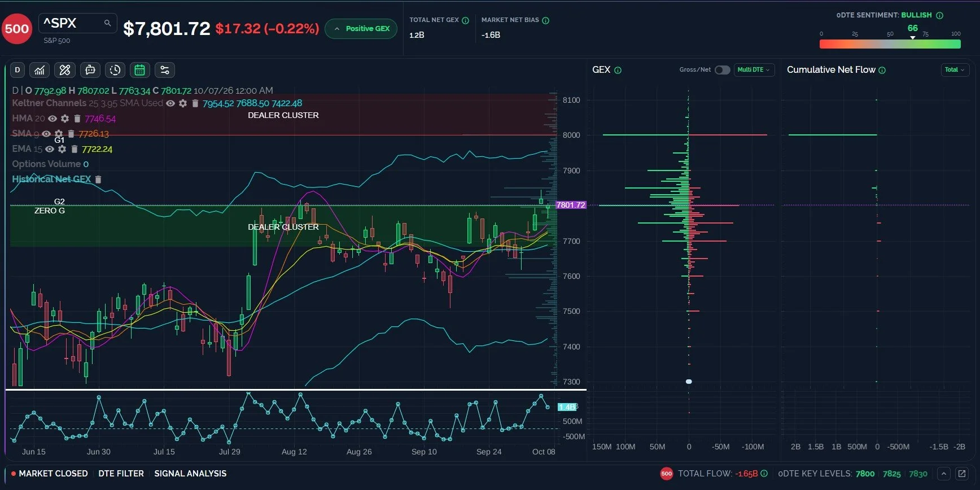Open EMA 15 settings gear
This screenshot has width=980, height=490.
tap(62, 149)
